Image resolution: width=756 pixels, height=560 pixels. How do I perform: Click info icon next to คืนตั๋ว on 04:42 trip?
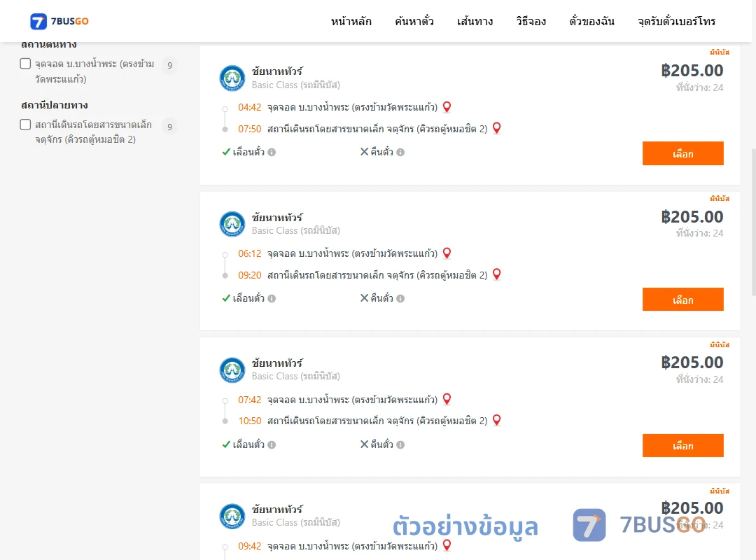[400, 153]
